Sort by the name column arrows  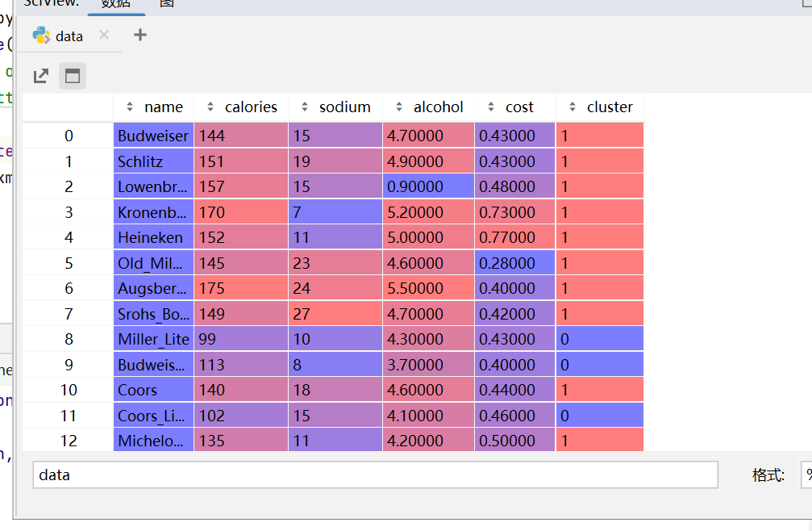130,107
